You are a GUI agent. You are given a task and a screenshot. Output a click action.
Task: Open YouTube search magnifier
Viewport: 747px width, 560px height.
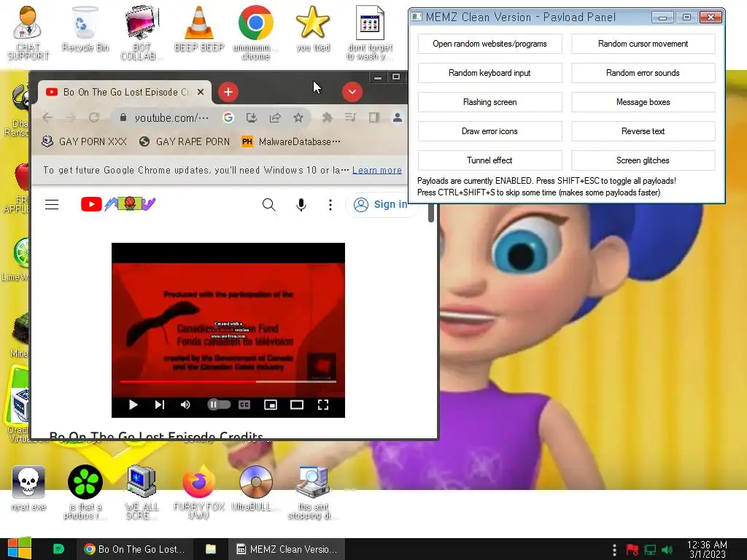268,205
